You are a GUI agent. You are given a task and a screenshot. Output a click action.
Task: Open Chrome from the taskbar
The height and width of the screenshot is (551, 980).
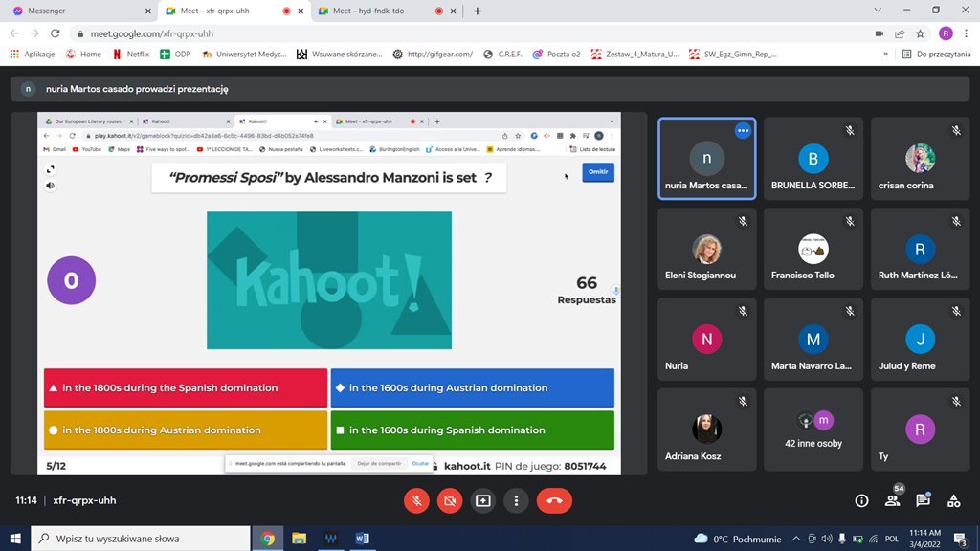(x=268, y=539)
